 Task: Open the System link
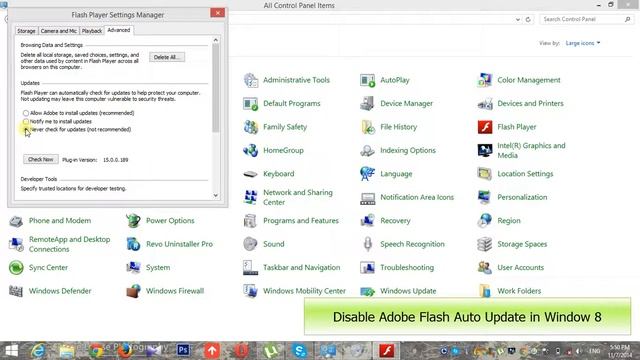[158, 268]
